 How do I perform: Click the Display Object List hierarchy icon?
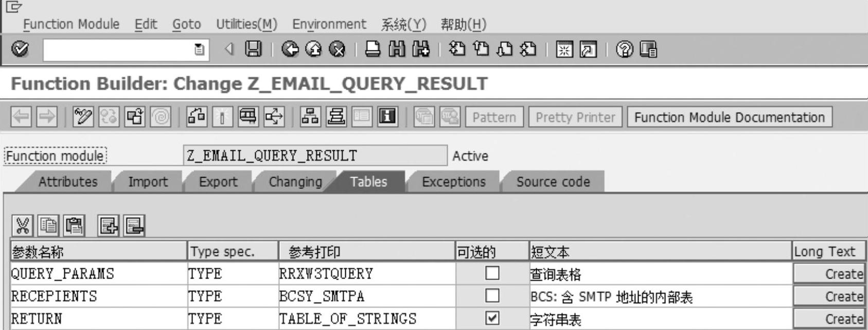pos(310,117)
